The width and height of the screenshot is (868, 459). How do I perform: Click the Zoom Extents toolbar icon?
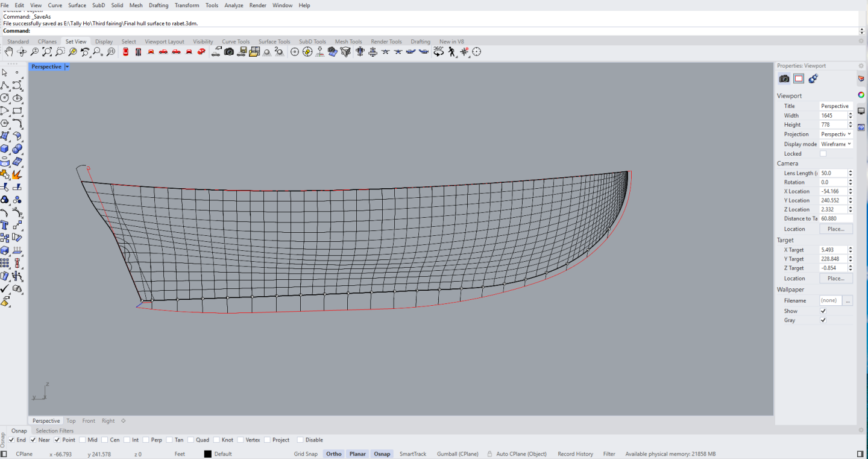coord(47,52)
